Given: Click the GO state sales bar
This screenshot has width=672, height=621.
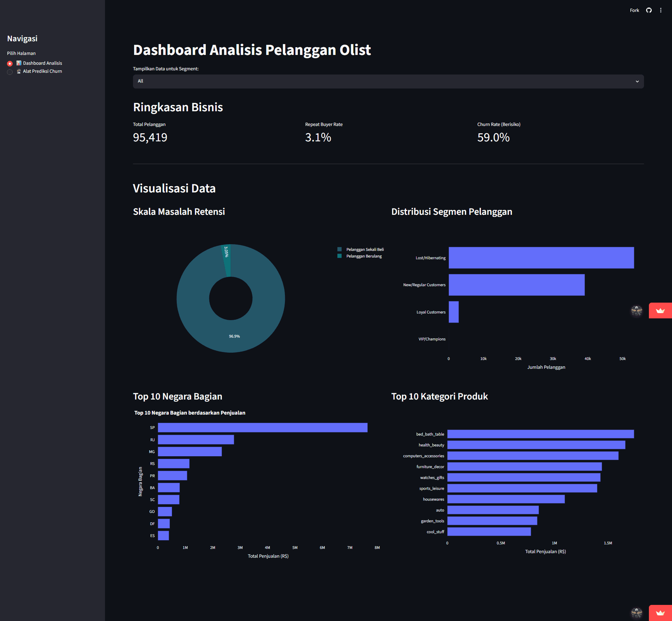Looking at the screenshot, I should [x=165, y=511].
